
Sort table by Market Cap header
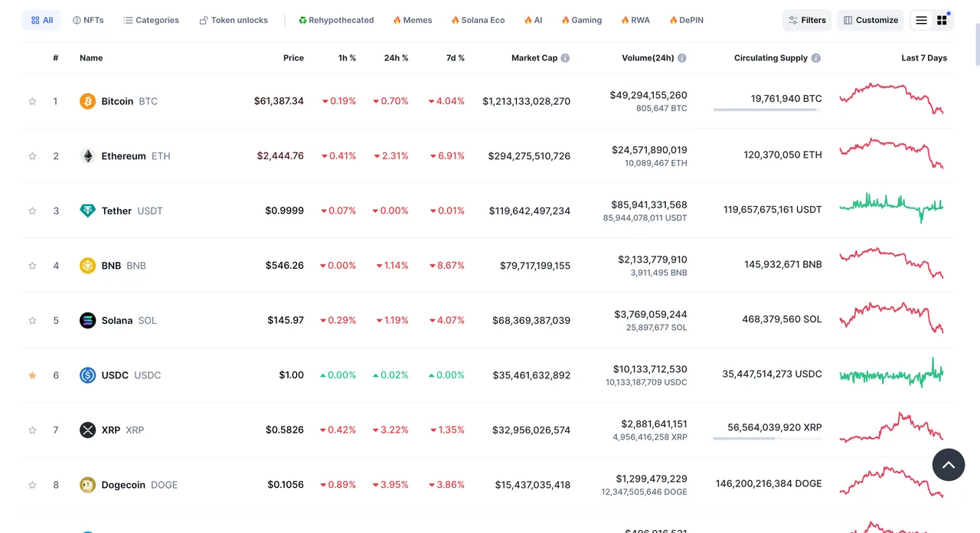pyautogui.click(x=534, y=58)
